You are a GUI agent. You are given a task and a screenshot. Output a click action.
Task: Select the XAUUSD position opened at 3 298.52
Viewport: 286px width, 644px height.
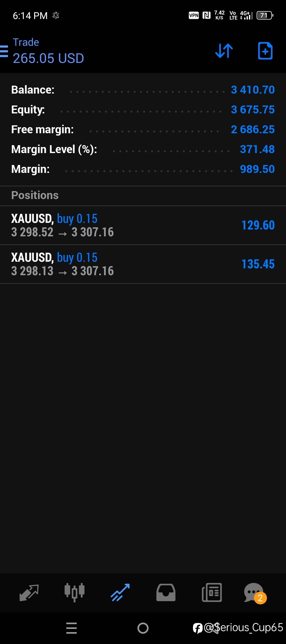143,225
